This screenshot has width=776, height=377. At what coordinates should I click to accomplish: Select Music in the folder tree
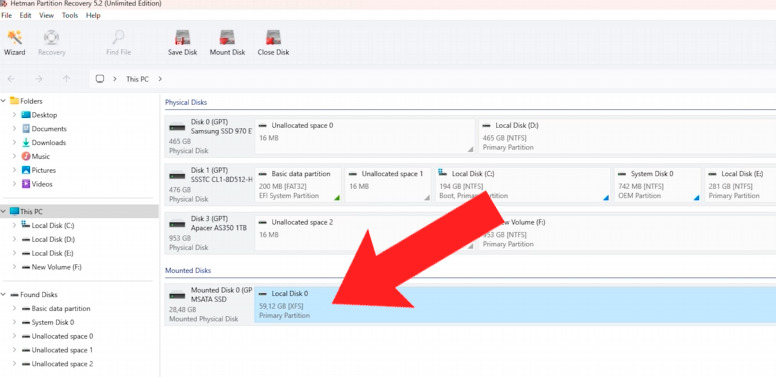[41, 156]
